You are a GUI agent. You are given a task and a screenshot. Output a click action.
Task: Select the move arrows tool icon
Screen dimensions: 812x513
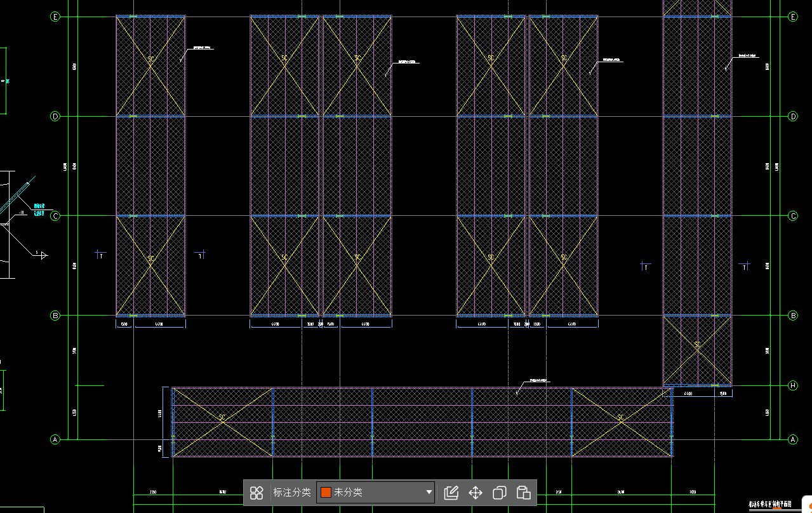pyautogui.click(x=476, y=493)
